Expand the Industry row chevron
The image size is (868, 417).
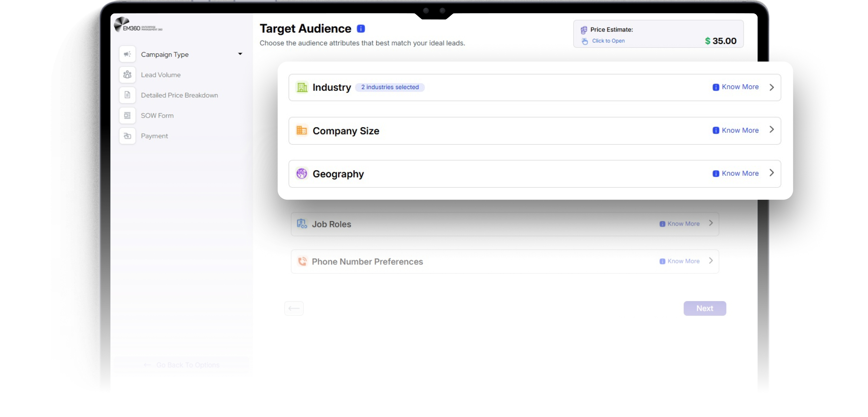tap(771, 87)
